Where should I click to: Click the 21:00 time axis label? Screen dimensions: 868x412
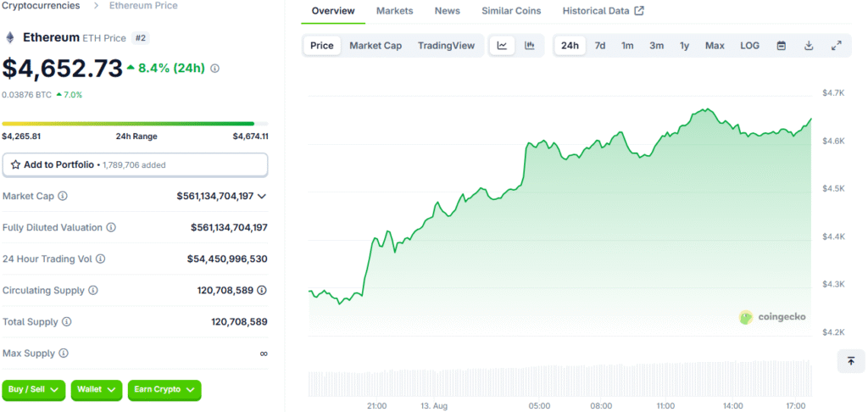tap(377, 406)
